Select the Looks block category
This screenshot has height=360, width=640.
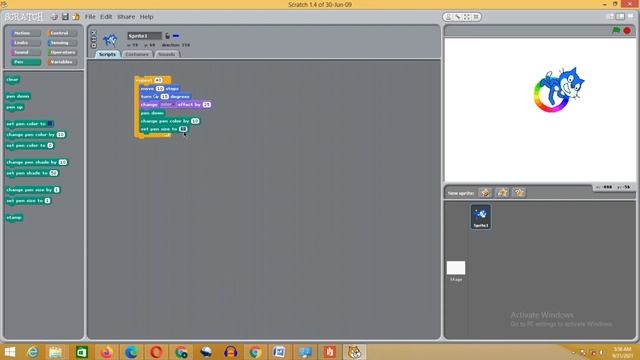click(x=25, y=42)
